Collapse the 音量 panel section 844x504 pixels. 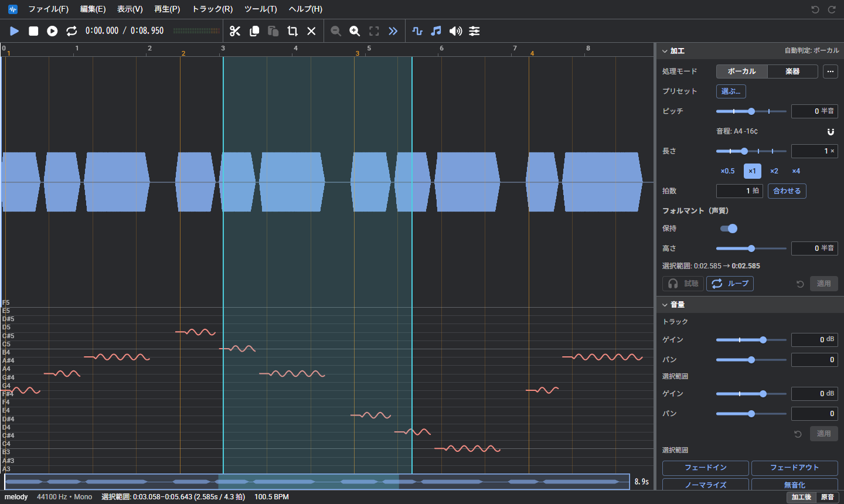click(665, 305)
